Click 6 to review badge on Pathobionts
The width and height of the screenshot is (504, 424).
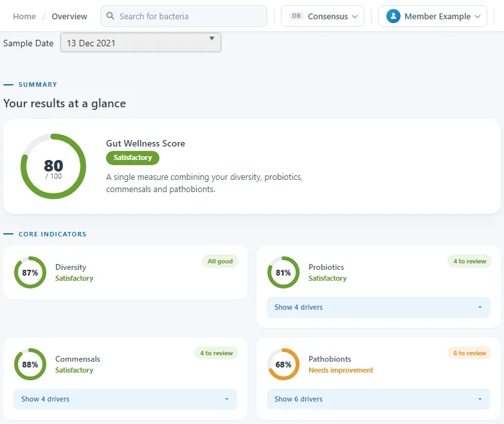[469, 353]
